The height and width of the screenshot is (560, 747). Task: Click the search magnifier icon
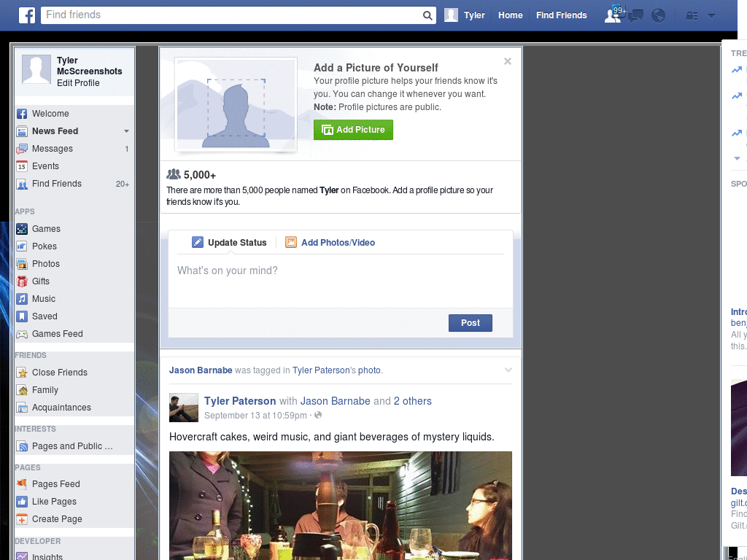point(427,15)
